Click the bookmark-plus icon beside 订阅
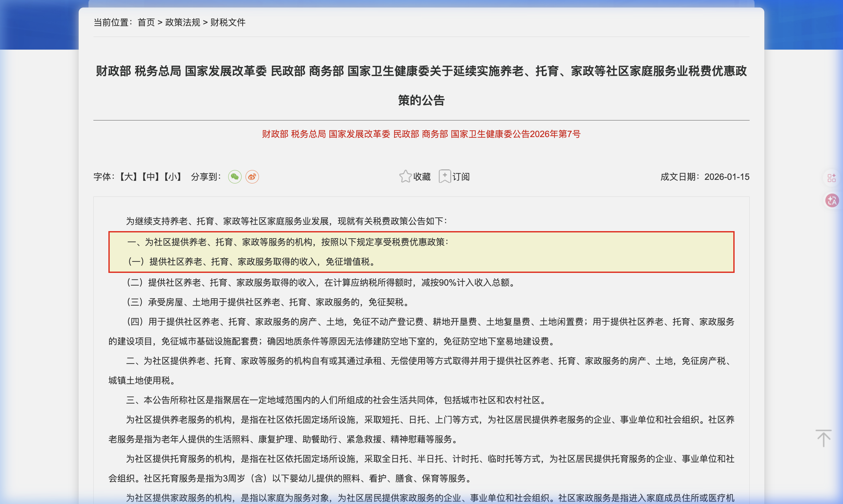The image size is (843, 504). [445, 176]
